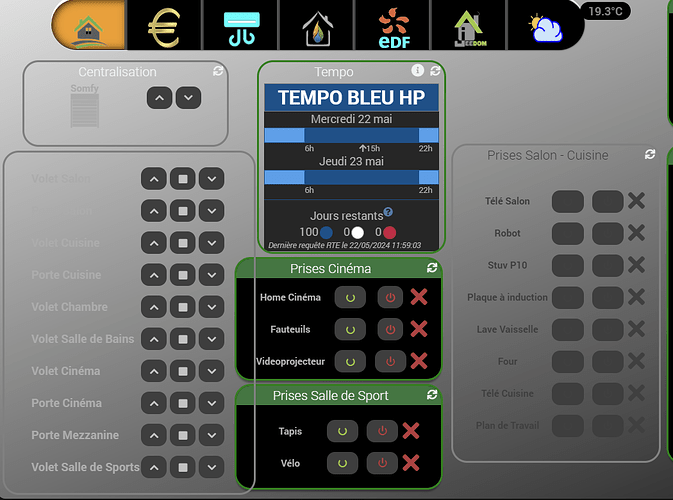Refresh the Prises Salon - Cuisine widget
The width and height of the screenshot is (673, 500).
pos(650,155)
